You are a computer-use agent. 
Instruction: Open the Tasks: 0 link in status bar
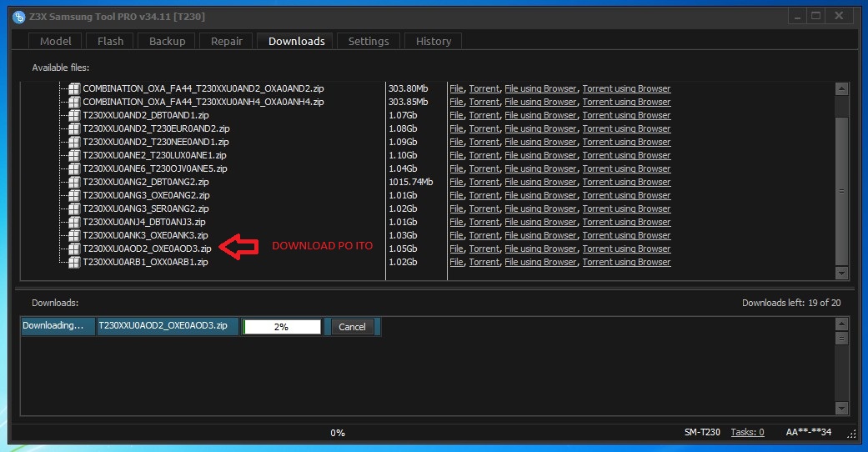pyautogui.click(x=747, y=432)
